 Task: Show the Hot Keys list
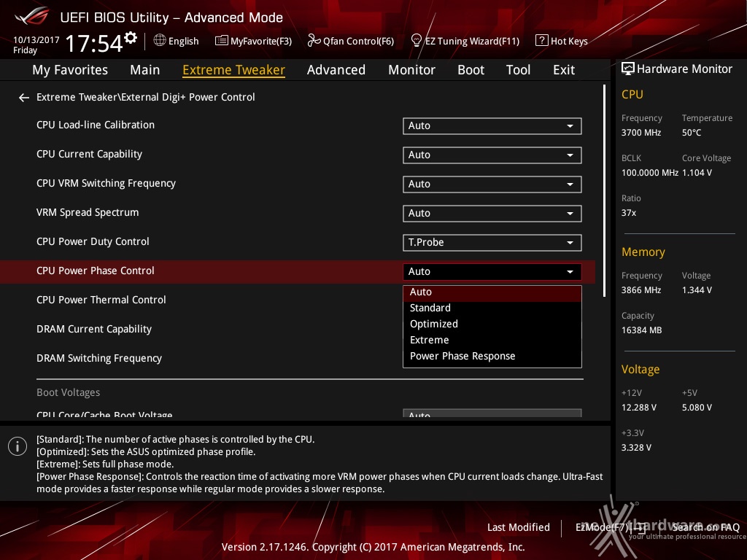[x=569, y=42]
